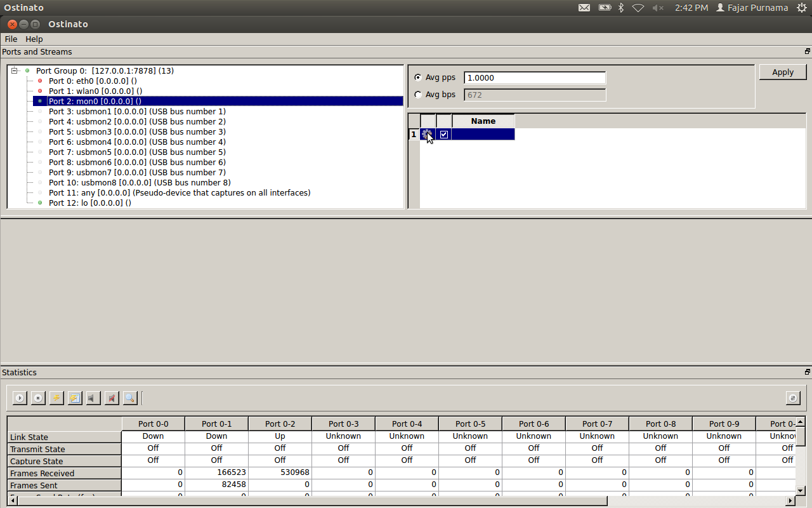The width and height of the screenshot is (812, 508).
Task: View capture buffer with magnifier icon
Action: tap(130, 398)
